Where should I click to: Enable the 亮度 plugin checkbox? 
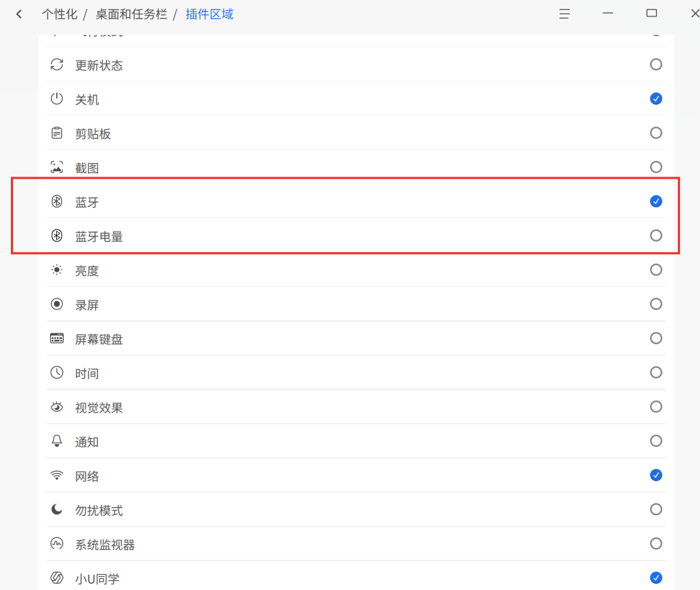point(655,270)
